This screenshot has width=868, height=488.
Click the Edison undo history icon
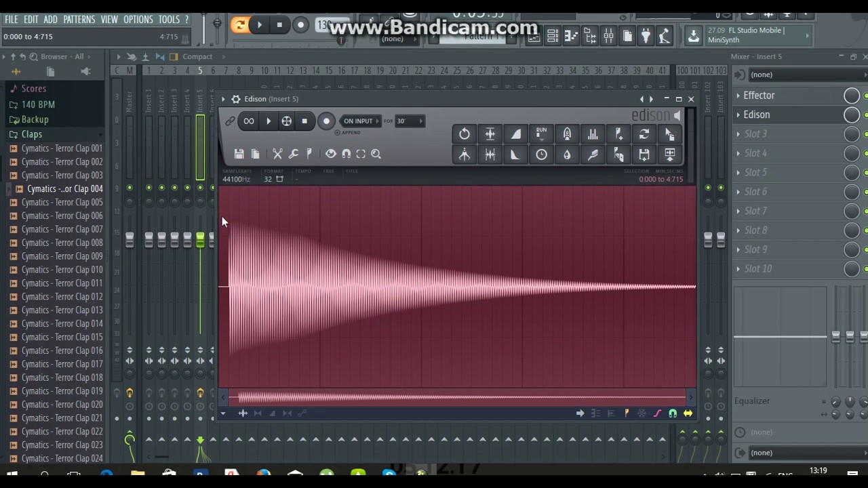pos(465,134)
